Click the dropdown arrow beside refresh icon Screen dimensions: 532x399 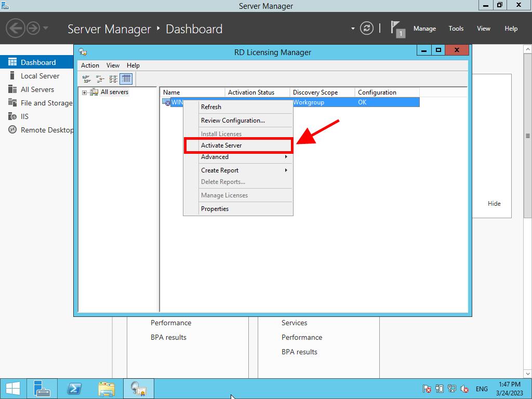(353, 29)
